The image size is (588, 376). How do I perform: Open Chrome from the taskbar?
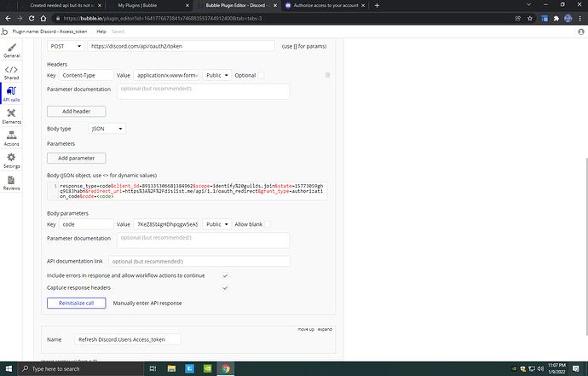click(225, 368)
